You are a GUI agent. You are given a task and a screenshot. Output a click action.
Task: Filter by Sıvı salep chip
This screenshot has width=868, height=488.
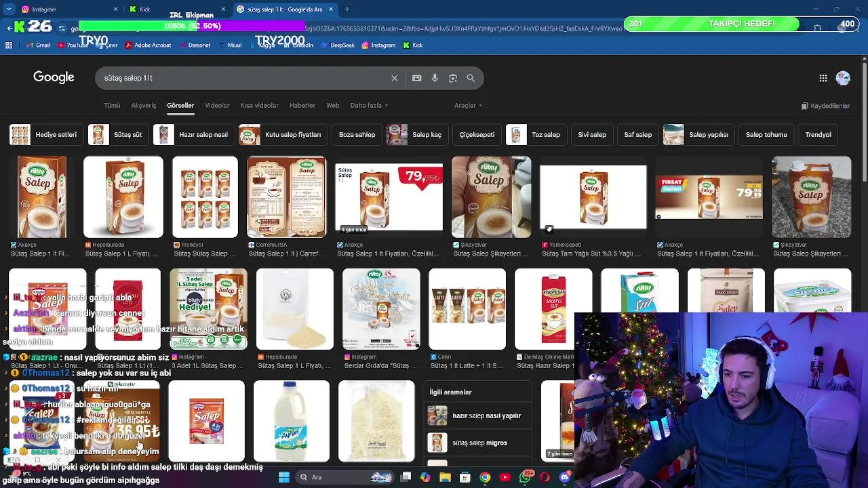[x=592, y=134]
